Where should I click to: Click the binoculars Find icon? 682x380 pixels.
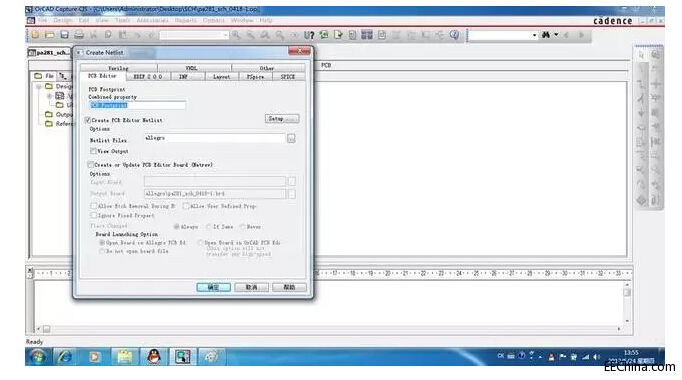[545, 35]
